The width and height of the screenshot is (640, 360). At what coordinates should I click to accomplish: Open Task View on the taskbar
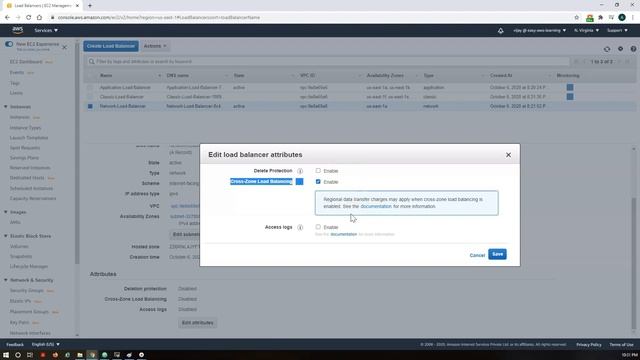point(30,355)
